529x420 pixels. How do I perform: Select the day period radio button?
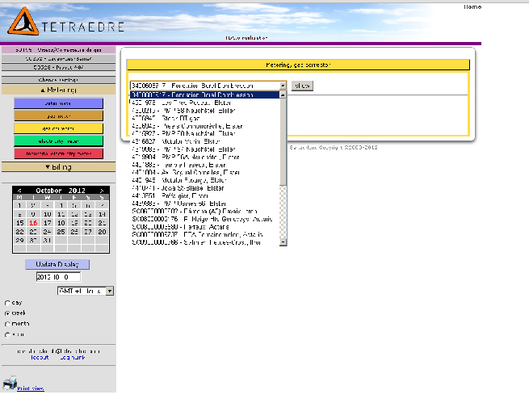pyautogui.click(x=8, y=303)
